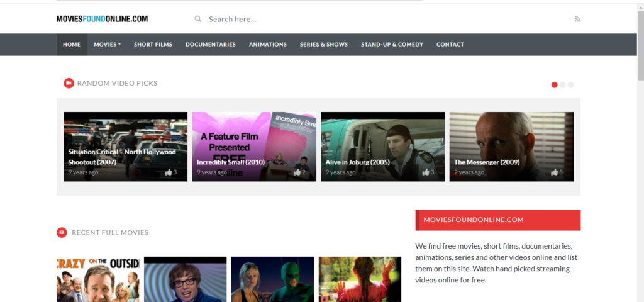Click thumbs-up icon on Alive in Joburg
644x302 pixels.
426,172
